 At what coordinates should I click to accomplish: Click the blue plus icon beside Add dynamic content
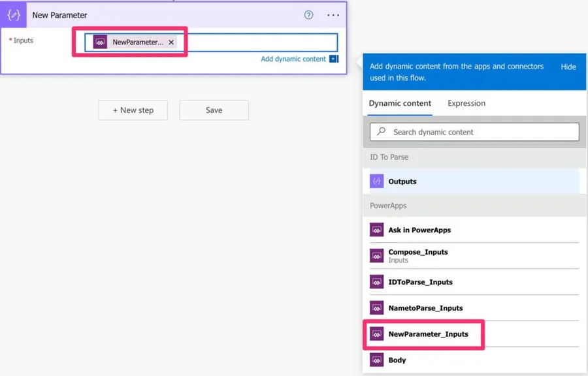click(333, 59)
